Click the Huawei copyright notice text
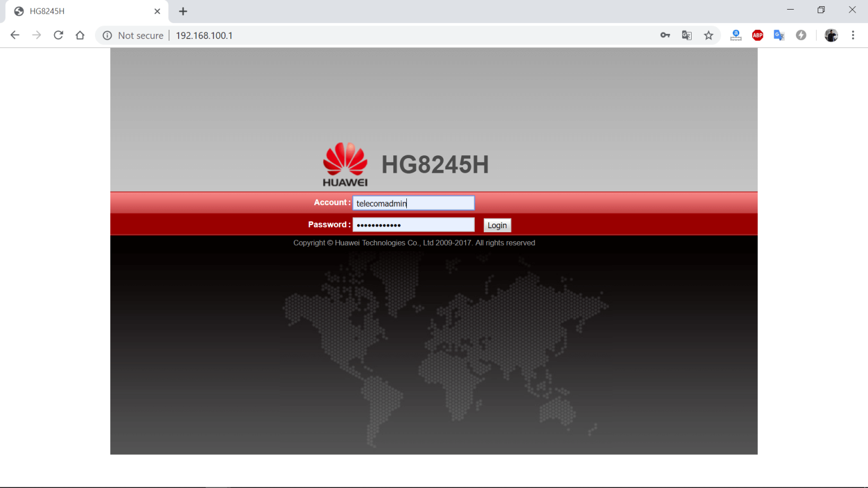The height and width of the screenshot is (488, 868). pyautogui.click(x=414, y=243)
